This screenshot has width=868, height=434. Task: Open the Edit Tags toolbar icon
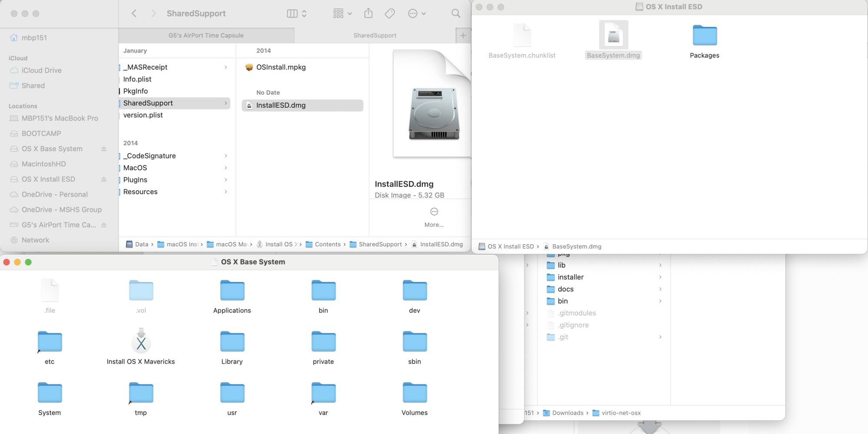coord(390,13)
